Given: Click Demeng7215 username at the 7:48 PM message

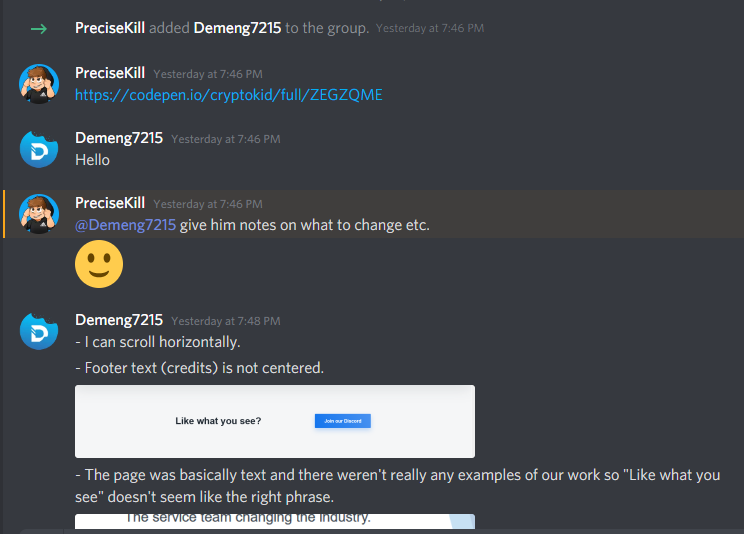Looking at the screenshot, I should [119, 320].
